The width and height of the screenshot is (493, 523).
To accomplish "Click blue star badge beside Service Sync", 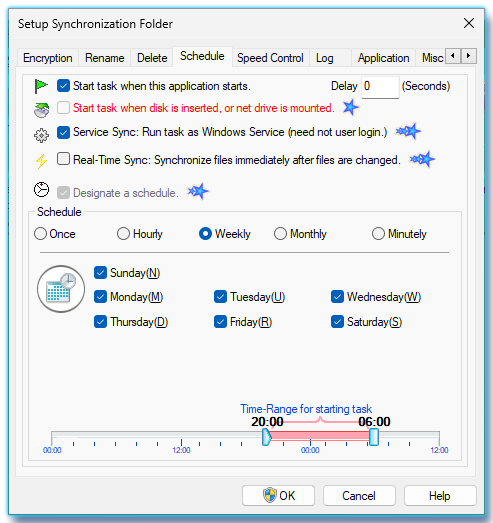I will coord(408,131).
